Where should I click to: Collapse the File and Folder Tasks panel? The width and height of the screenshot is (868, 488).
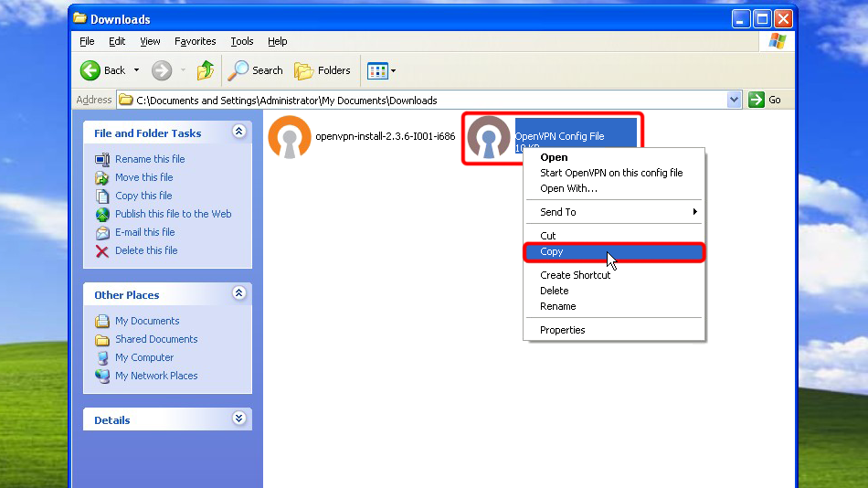click(x=239, y=132)
